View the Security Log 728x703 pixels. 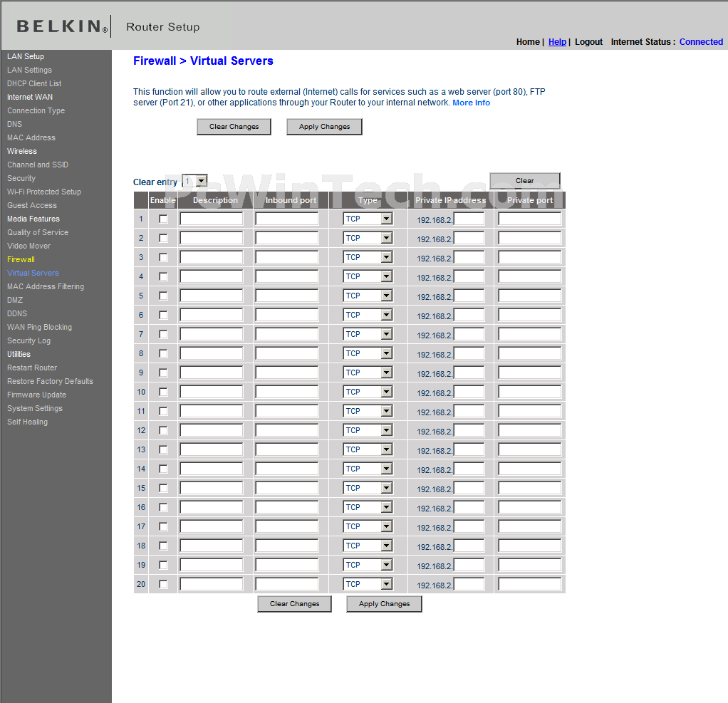[28, 340]
